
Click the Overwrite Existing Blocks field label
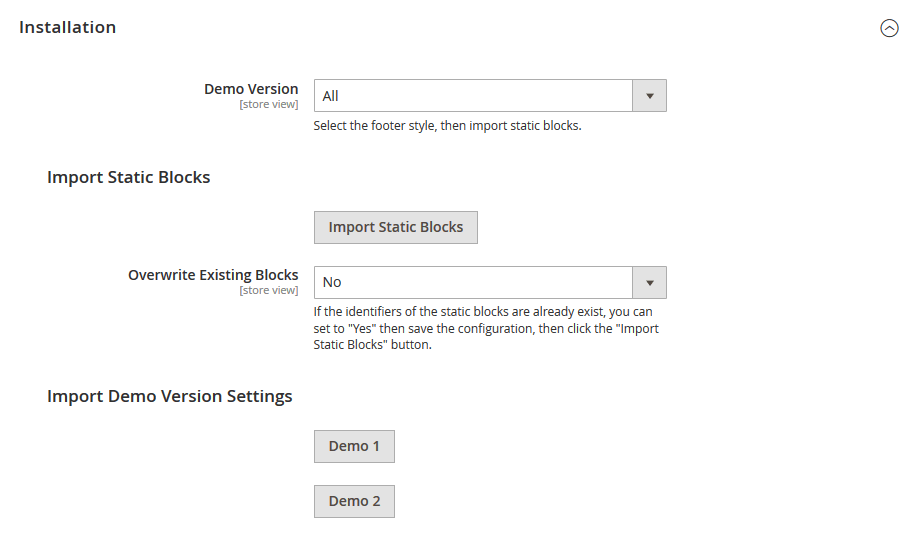pos(213,275)
